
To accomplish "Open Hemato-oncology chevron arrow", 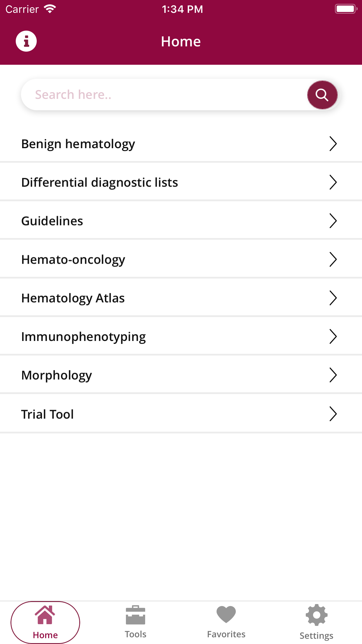I will (x=333, y=259).
